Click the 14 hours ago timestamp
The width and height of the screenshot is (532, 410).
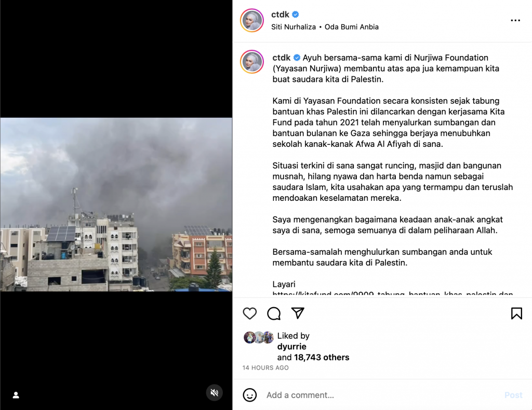point(265,367)
